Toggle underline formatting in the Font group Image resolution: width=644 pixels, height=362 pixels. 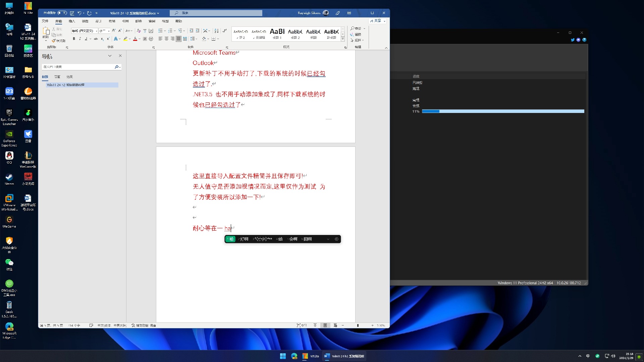click(x=86, y=39)
